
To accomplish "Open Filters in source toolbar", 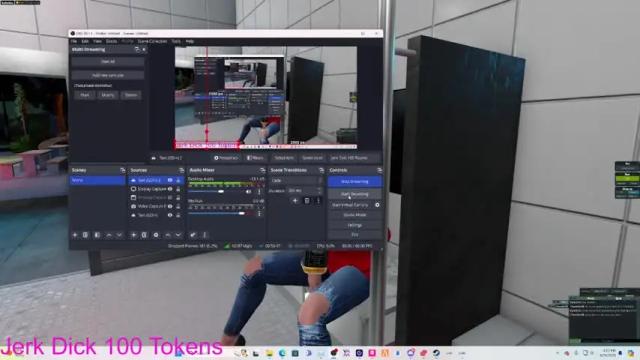I will point(255,158).
